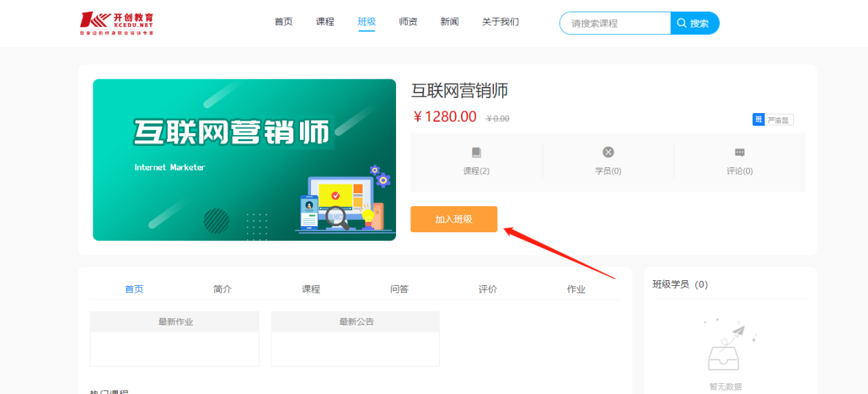Screen dimensions: 868x394
Task: Click the comments speech bubble icon
Action: click(739, 152)
